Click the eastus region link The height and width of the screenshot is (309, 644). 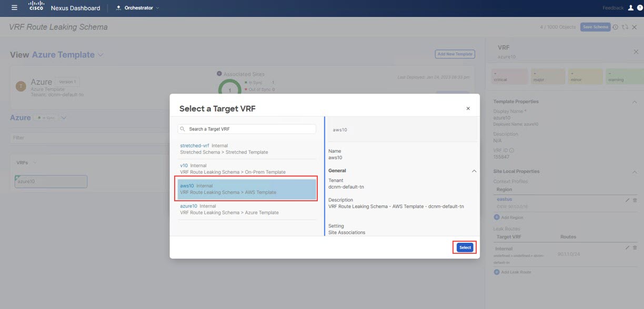[505, 200]
